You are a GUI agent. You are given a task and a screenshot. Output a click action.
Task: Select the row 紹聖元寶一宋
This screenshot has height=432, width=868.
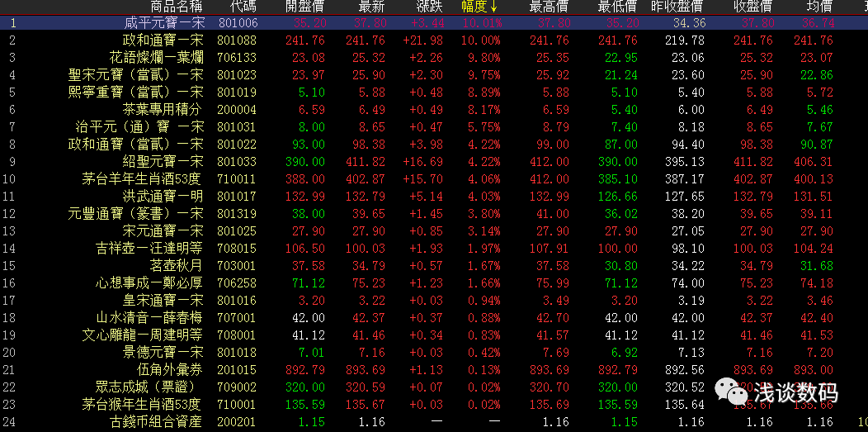pyautogui.click(x=434, y=162)
